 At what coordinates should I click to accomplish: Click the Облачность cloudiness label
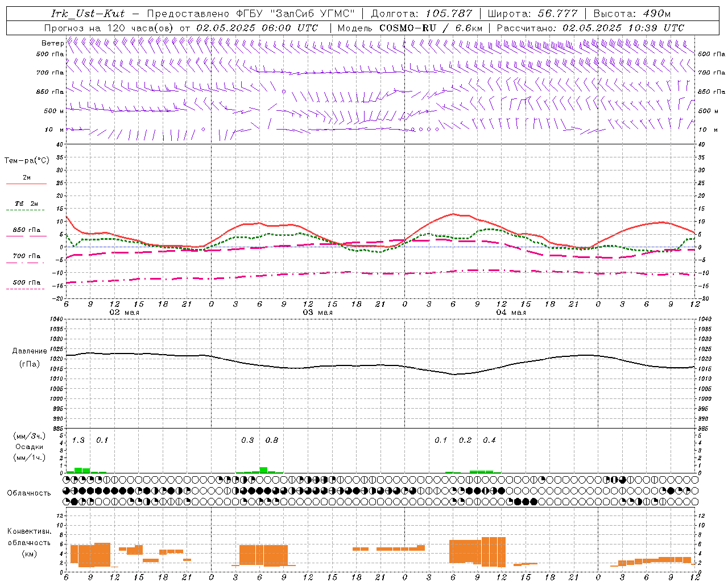[29, 493]
